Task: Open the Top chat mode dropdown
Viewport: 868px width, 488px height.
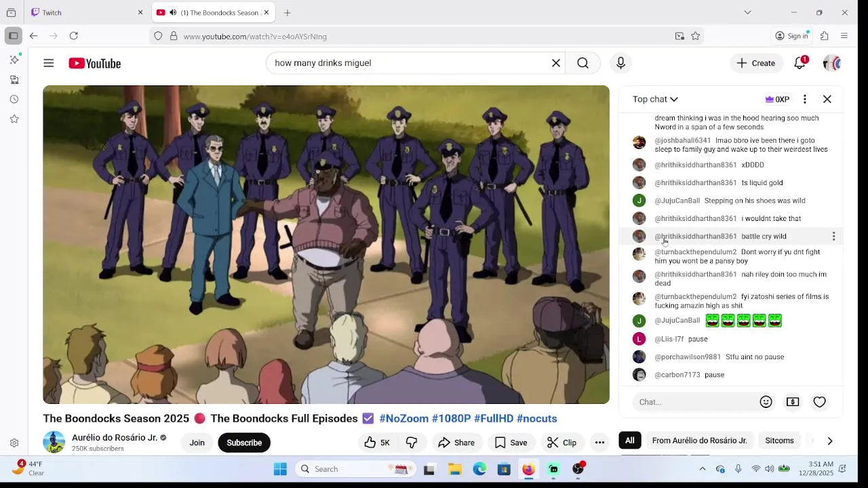Action: point(655,99)
